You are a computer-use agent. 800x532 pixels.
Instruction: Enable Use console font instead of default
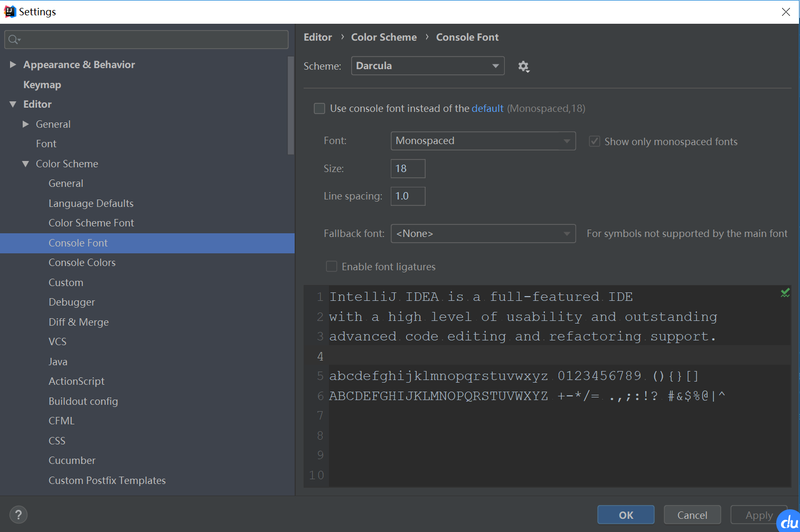pyautogui.click(x=319, y=109)
